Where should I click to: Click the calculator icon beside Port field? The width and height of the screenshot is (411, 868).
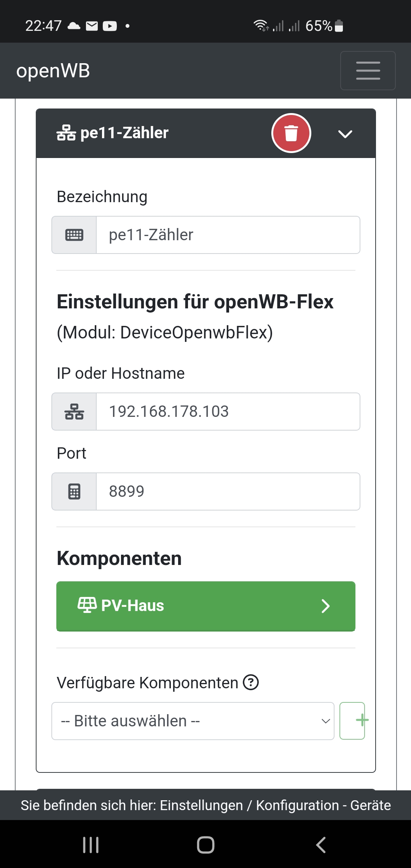(x=74, y=491)
